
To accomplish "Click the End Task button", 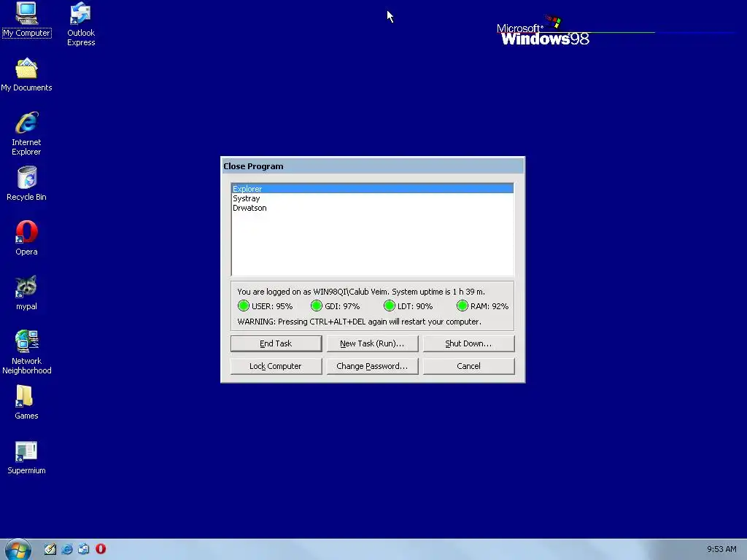I will point(276,343).
